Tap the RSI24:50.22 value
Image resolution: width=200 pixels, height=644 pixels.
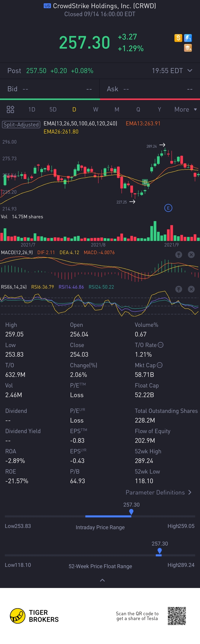point(101,287)
